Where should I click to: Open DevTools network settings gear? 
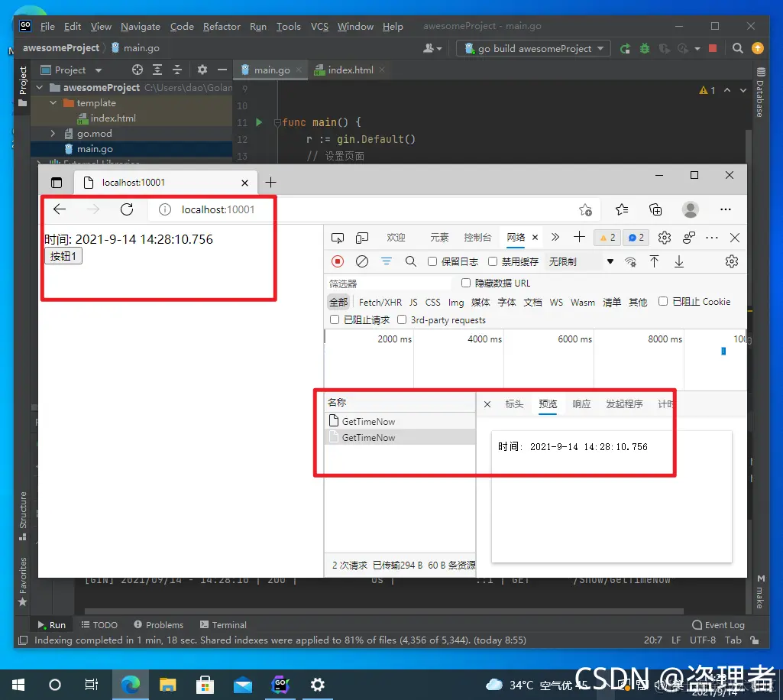pos(732,261)
